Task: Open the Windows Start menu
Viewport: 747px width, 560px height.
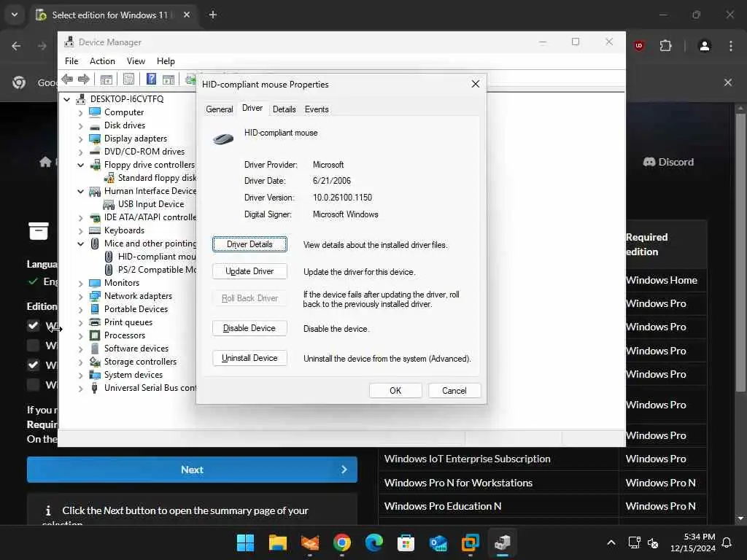Action: (x=245, y=542)
